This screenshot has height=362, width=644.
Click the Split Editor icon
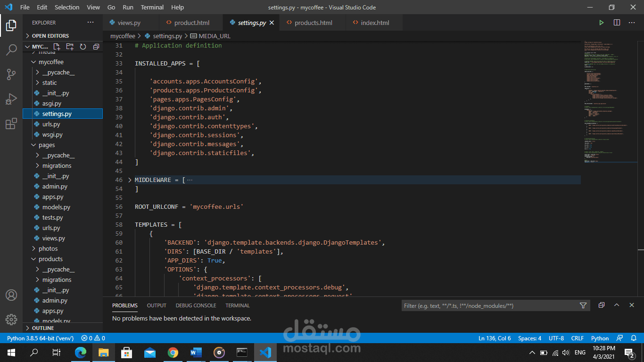point(617,23)
